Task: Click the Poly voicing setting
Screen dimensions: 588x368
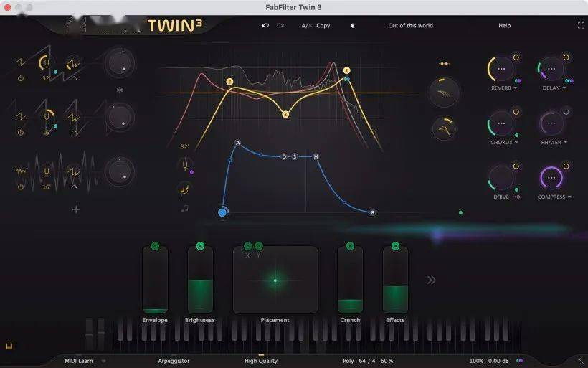Action: 348,361
